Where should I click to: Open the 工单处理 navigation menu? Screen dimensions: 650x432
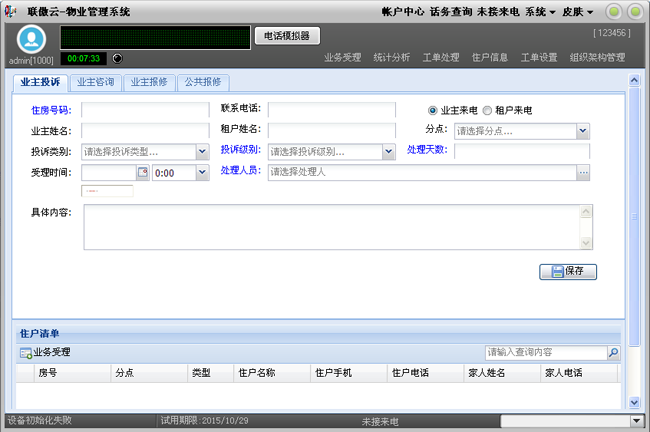pyautogui.click(x=441, y=58)
